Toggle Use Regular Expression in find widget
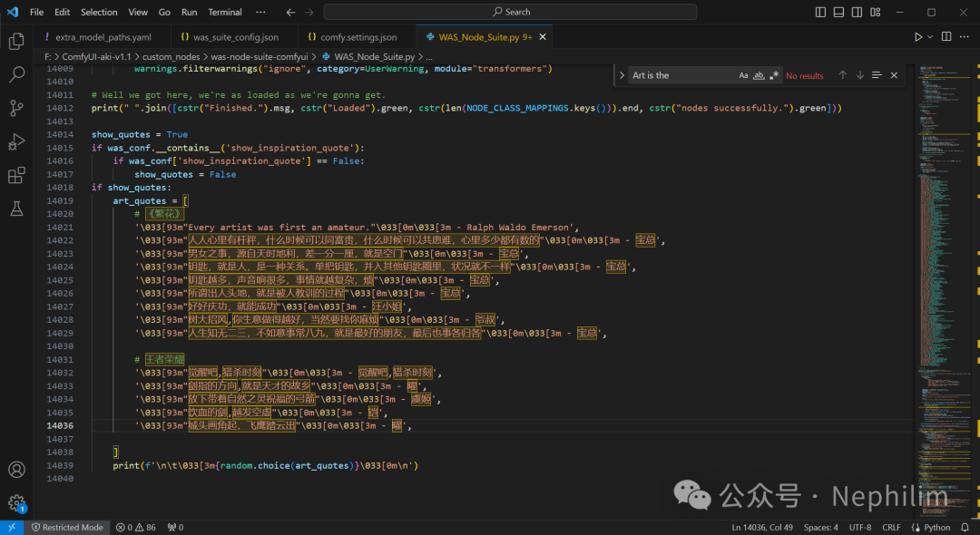The image size is (980, 535). pyautogui.click(x=774, y=75)
